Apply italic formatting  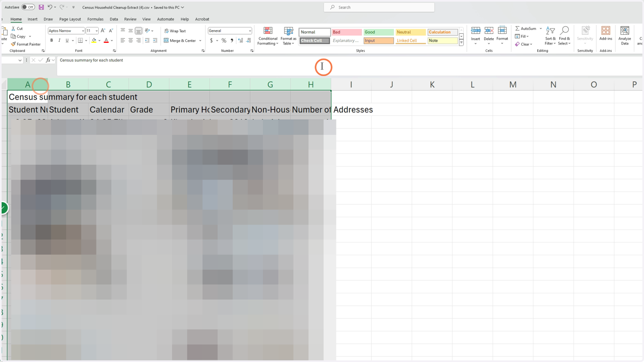(x=59, y=40)
